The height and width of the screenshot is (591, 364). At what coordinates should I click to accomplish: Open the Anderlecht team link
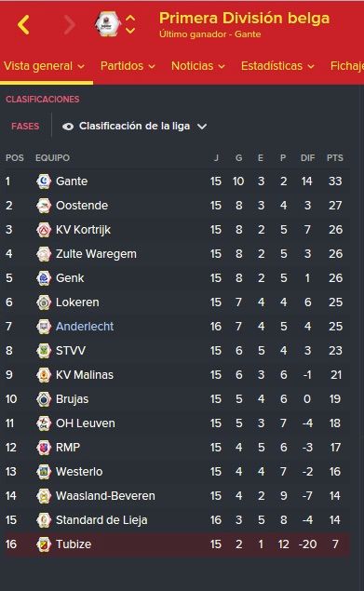click(85, 327)
